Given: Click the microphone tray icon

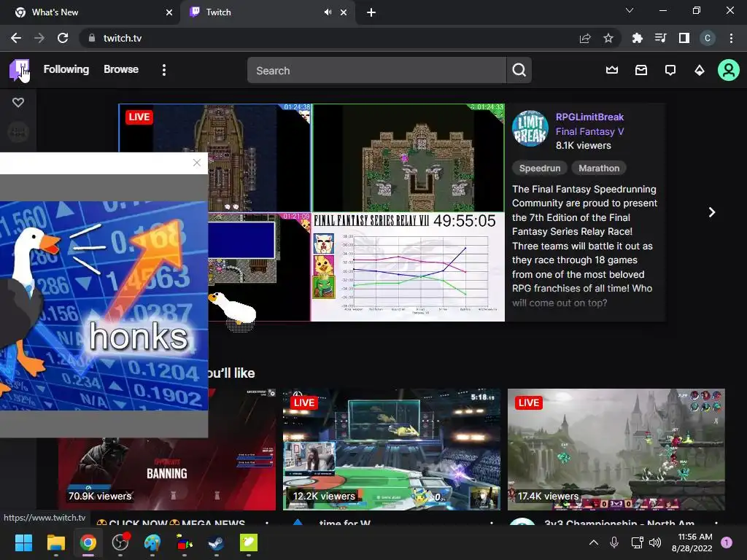Looking at the screenshot, I should [x=614, y=542].
